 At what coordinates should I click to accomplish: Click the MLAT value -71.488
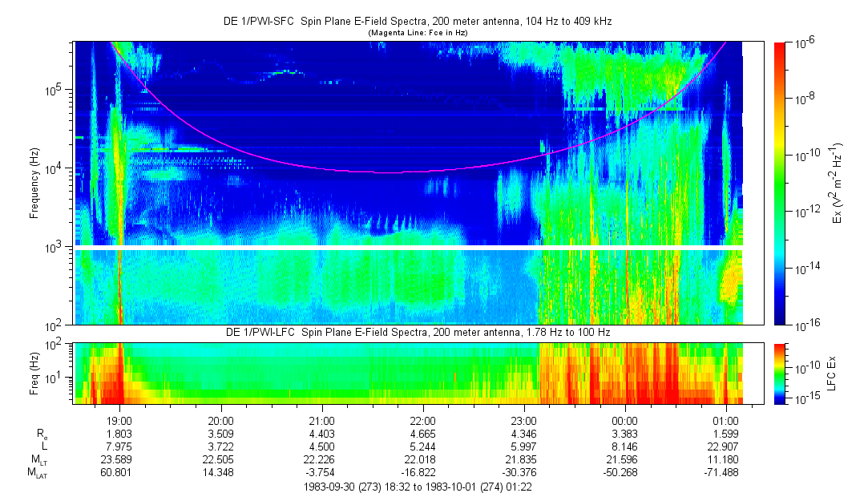point(722,473)
